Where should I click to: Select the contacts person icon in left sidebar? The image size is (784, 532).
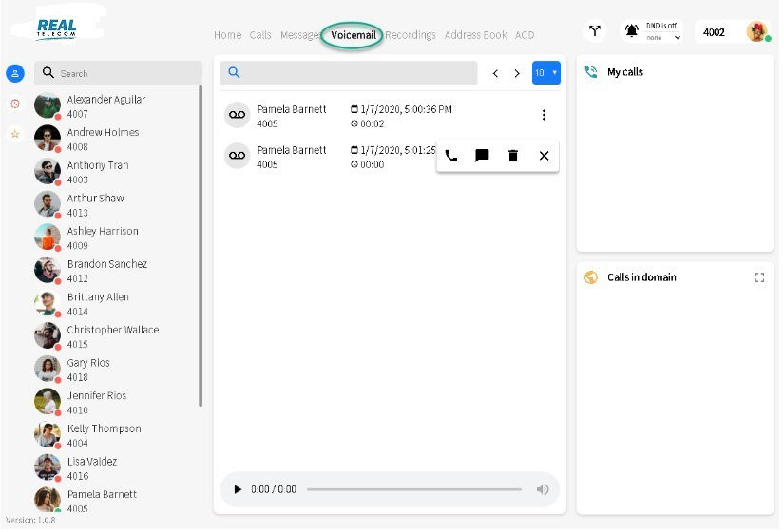coord(15,73)
